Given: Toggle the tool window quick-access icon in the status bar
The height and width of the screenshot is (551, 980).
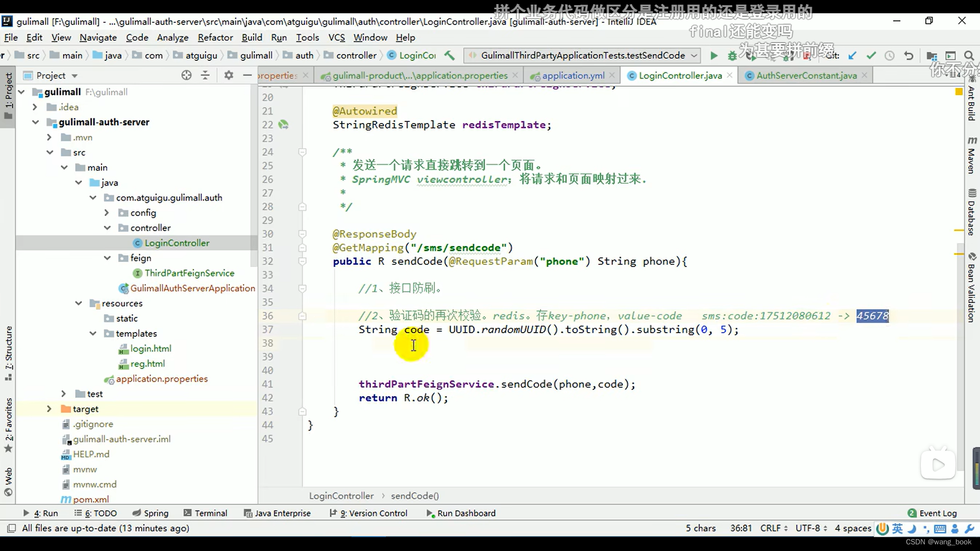Looking at the screenshot, I should coord(11,528).
